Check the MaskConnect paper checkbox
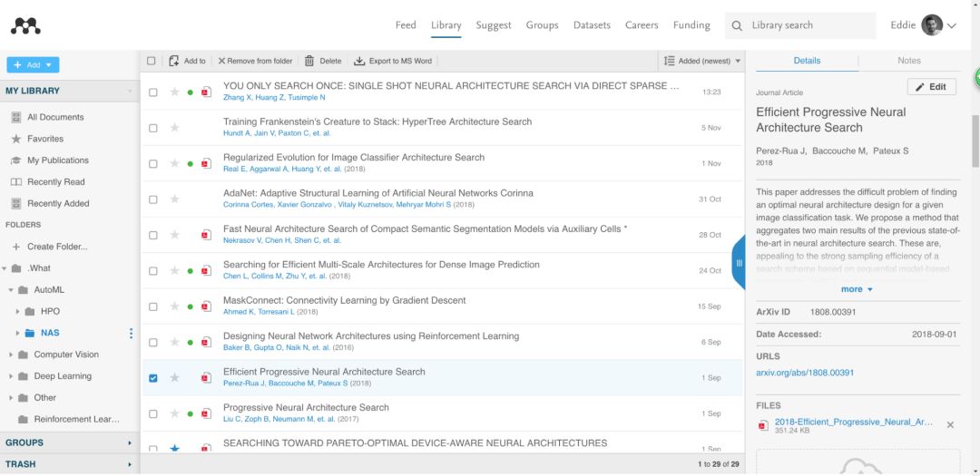Viewport: 980px width, 476px height. [152, 306]
